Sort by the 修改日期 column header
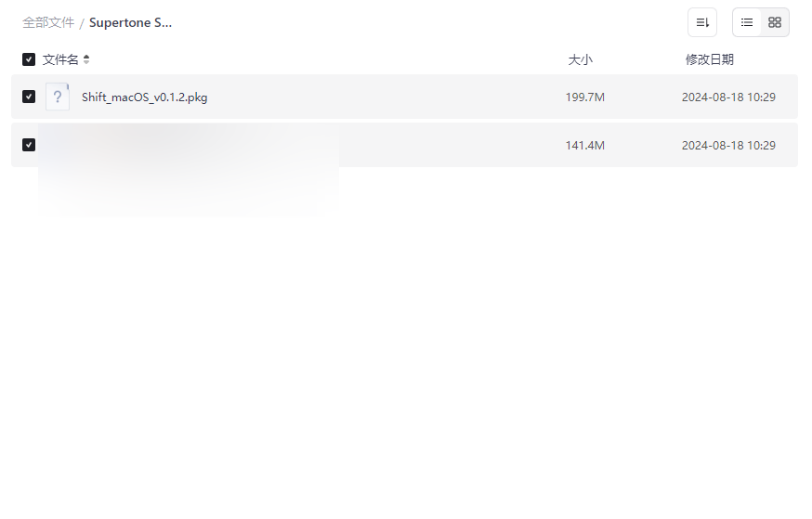Image resolution: width=812 pixels, height=519 pixels. pyautogui.click(x=710, y=59)
